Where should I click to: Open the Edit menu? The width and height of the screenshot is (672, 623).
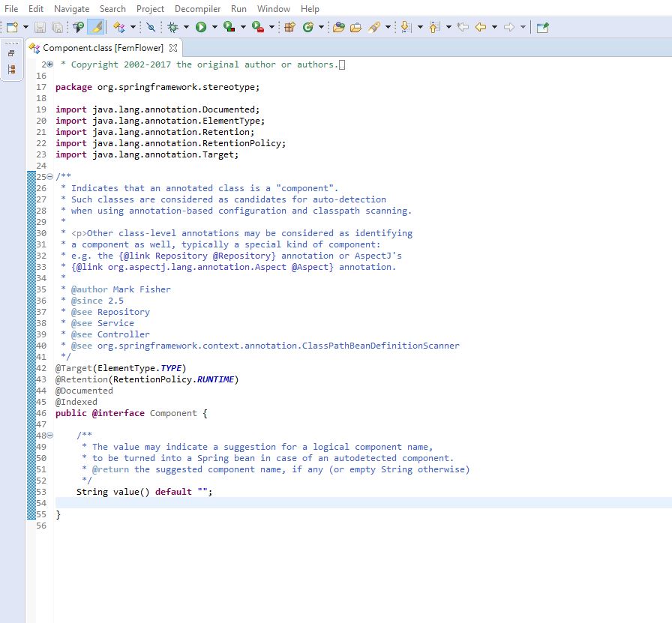coord(36,8)
